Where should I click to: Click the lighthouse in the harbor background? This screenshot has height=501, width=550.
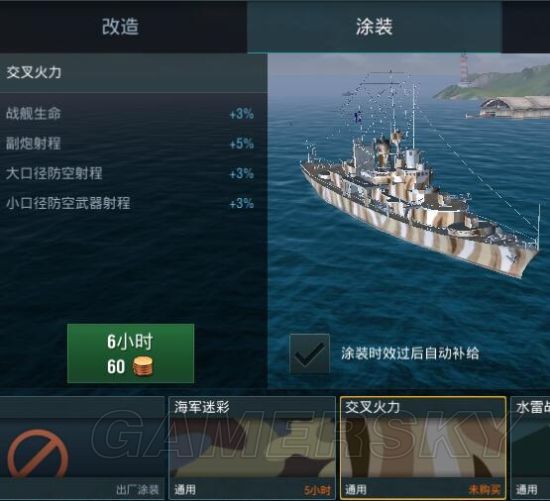(x=464, y=69)
